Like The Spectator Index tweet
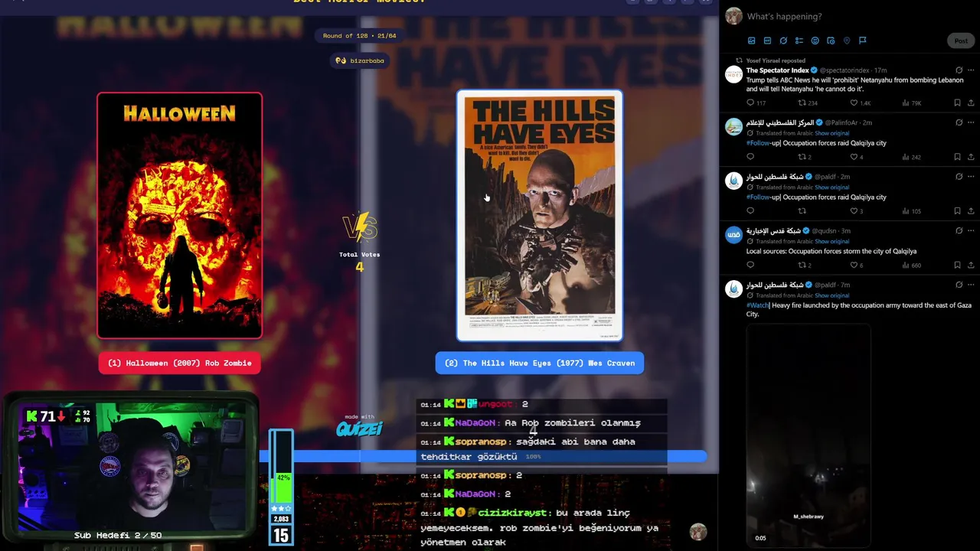This screenshot has height=551, width=980. pos(854,103)
